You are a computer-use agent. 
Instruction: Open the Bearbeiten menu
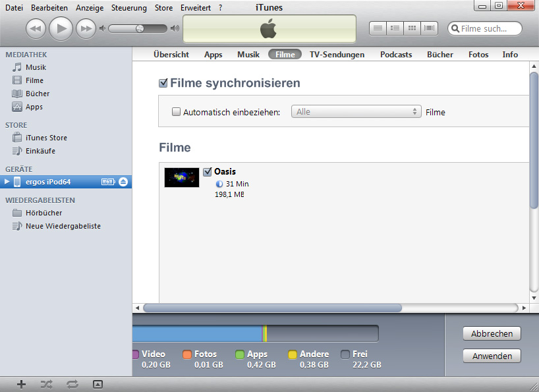click(x=49, y=7)
